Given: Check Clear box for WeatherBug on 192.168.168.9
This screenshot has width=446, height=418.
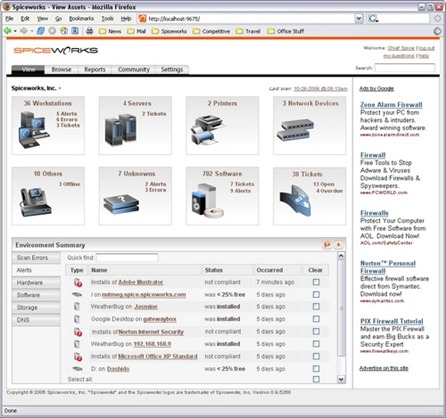Looking at the screenshot, I should (316, 344).
